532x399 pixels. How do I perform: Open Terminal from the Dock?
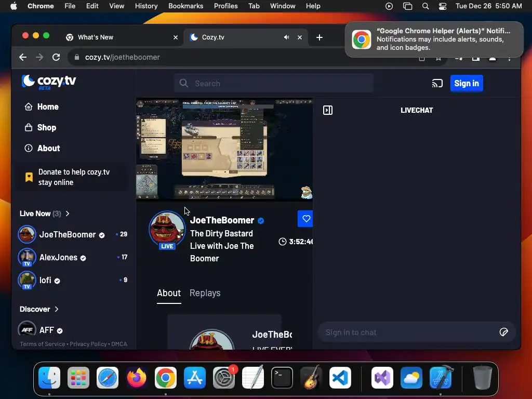point(282,377)
